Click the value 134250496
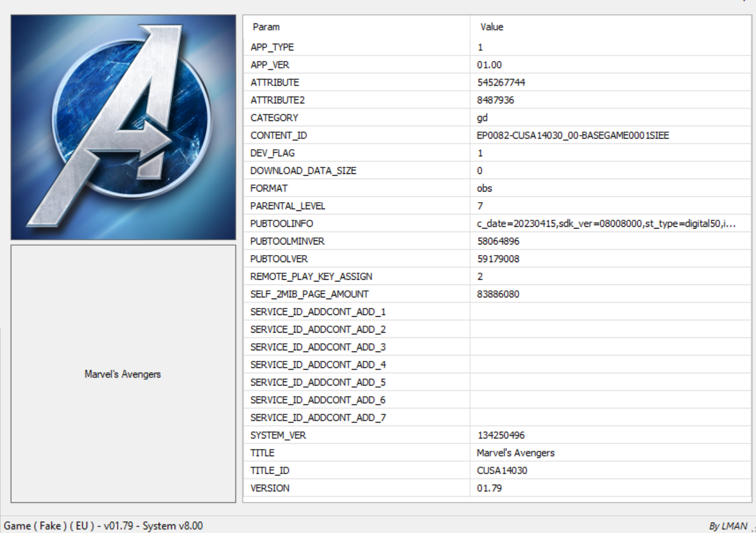Image resolution: width=756 pixels, height=533 pixels. tap(501, 435)
